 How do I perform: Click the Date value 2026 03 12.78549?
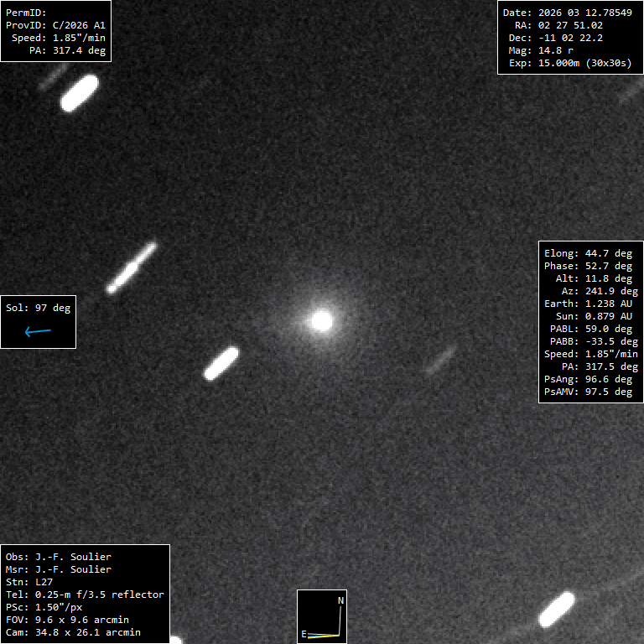pyautogui.click(x=584, y=13)
